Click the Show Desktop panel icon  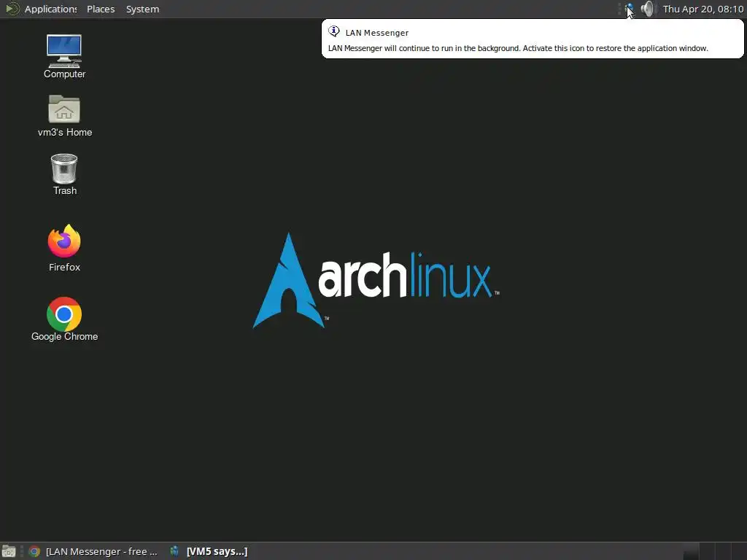(9, 551)
